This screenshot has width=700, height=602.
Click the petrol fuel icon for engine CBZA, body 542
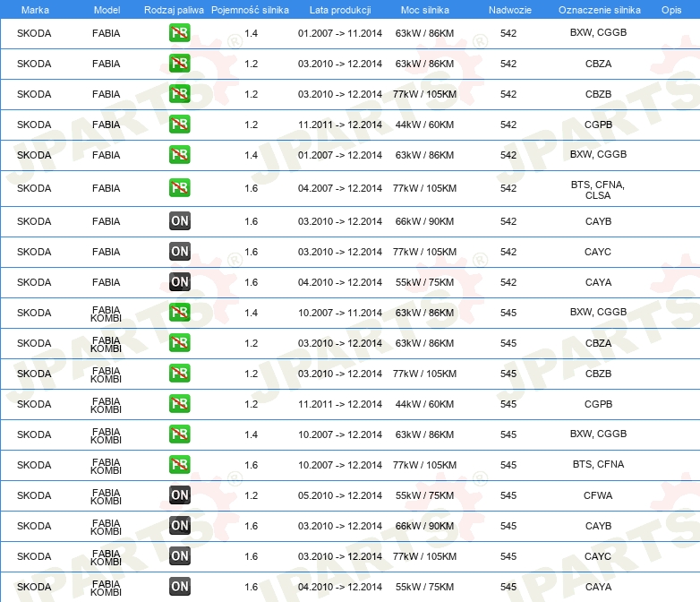coord(179,63)
